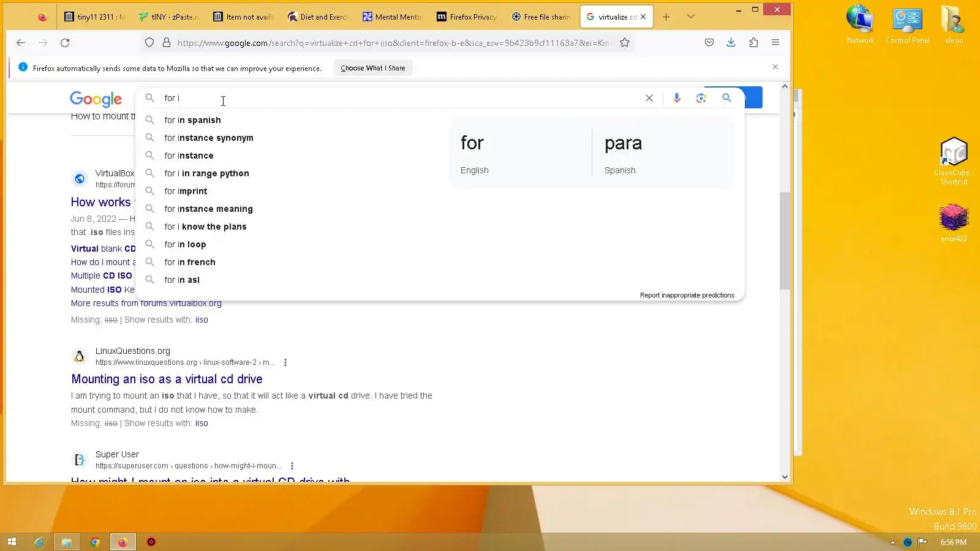
Task: Open the Control Panel desktop icon
Action: tap(908, 24)
